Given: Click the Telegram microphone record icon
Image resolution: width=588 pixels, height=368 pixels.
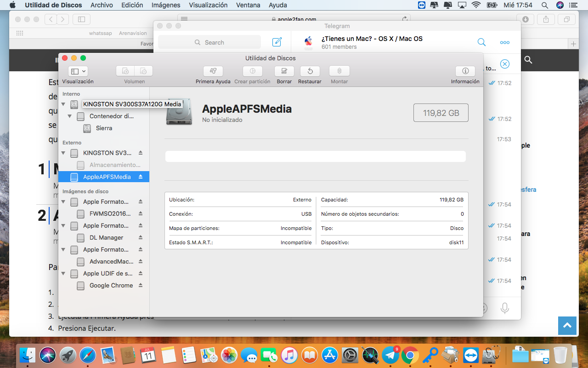Looking at the screenshot, I should [505, 308].
